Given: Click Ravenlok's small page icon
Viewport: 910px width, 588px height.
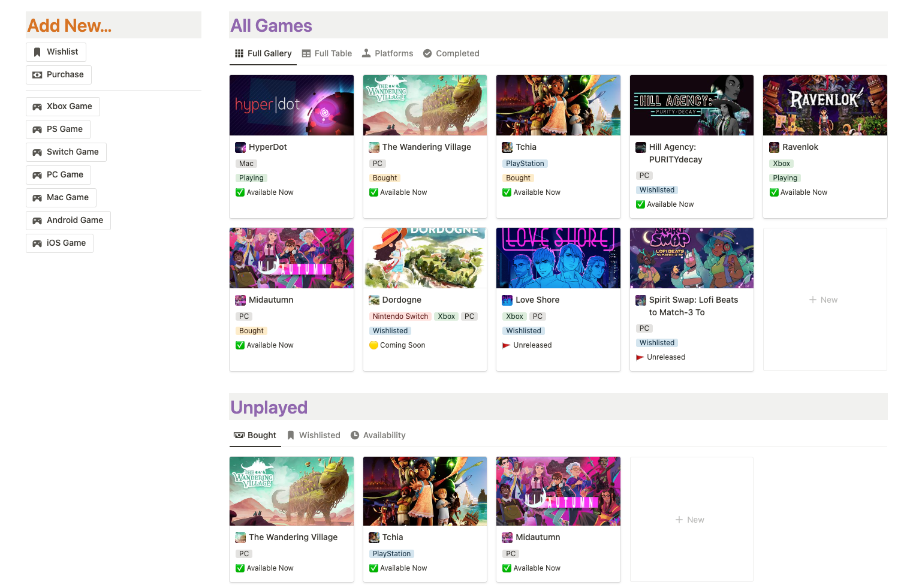Looking at the screenshot, I should click(773, 147).
